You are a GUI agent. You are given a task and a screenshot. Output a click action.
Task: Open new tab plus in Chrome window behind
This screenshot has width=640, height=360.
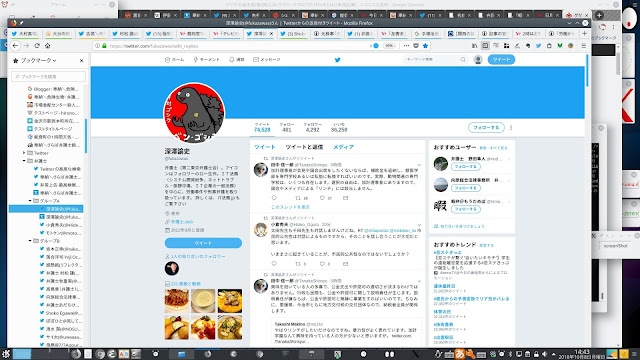599,15
